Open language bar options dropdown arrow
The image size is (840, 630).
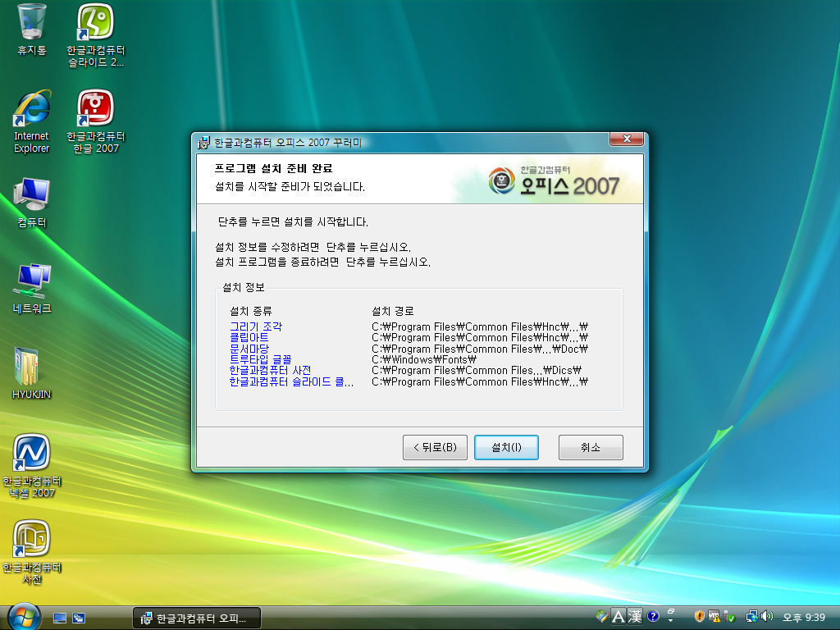pyautogui.click(x=670, y=620)
